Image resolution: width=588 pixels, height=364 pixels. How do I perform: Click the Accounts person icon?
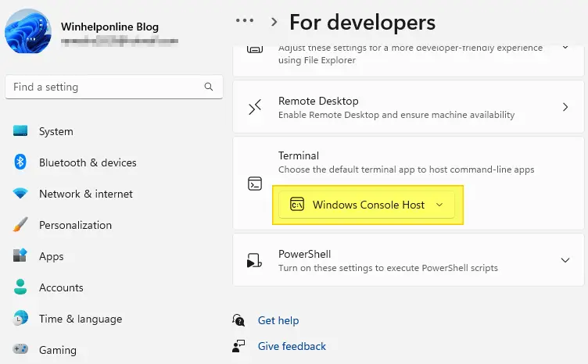click(20, 287)
